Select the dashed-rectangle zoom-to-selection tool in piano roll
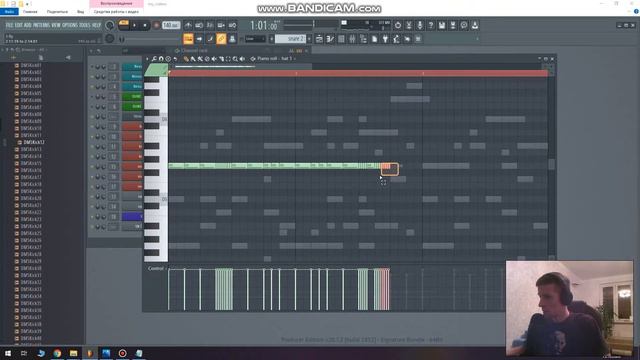The width and height of the screenshot is (640, 360). click(x=228, y=59)
